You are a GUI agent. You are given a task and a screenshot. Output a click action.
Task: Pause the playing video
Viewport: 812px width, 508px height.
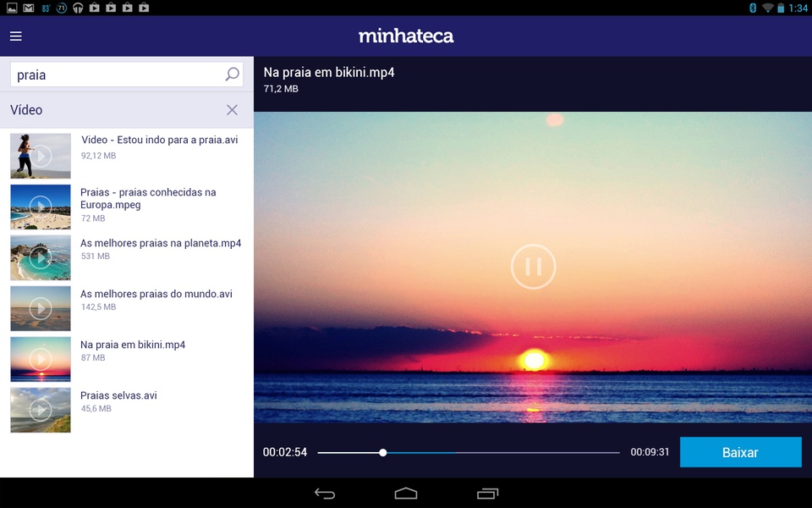[x=534, y=267]
